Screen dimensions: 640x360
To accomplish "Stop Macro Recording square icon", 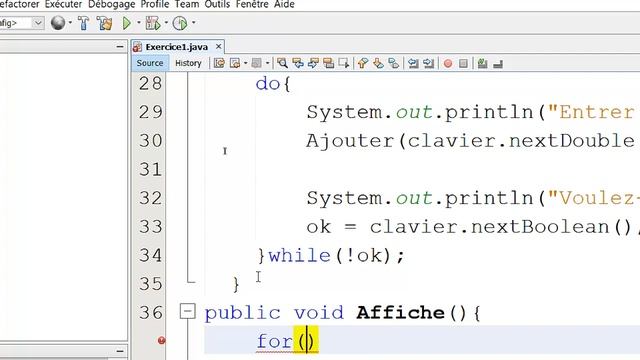I will click(463, 63).
